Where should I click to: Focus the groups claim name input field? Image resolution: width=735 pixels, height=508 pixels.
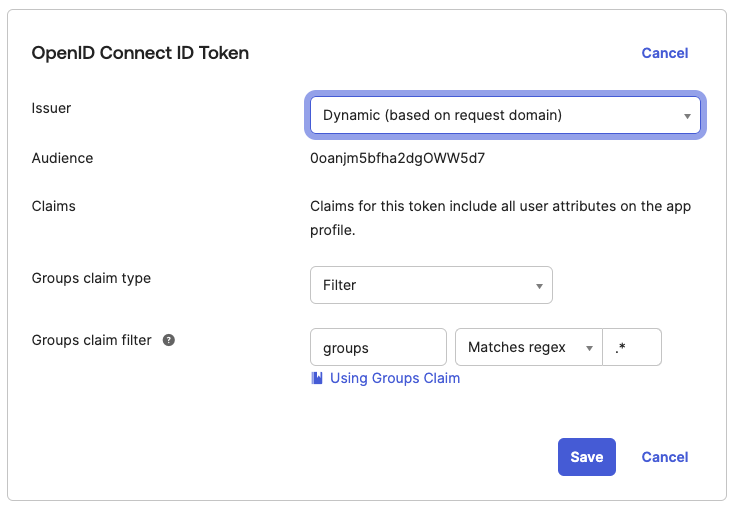point(378,347)
